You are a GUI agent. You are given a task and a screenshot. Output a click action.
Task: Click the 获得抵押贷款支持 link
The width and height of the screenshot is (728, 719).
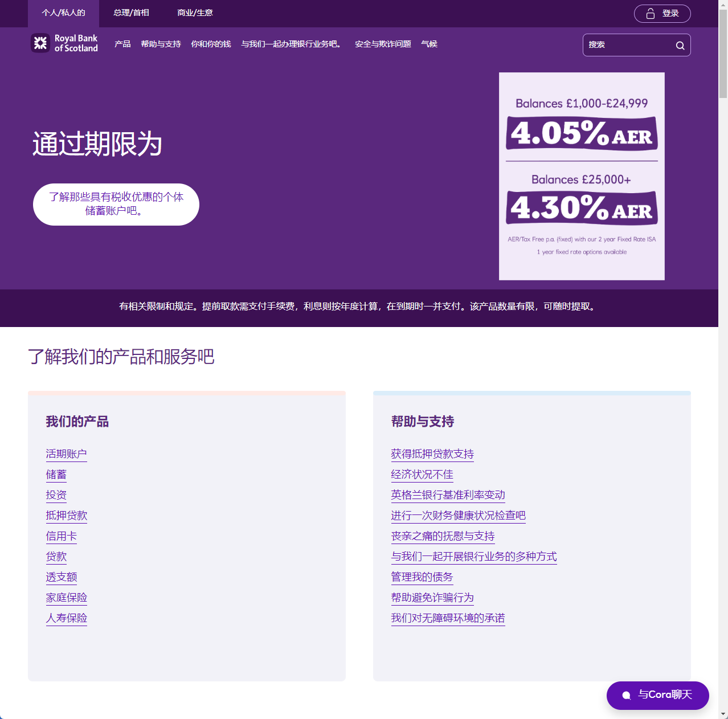click(432, 454)
